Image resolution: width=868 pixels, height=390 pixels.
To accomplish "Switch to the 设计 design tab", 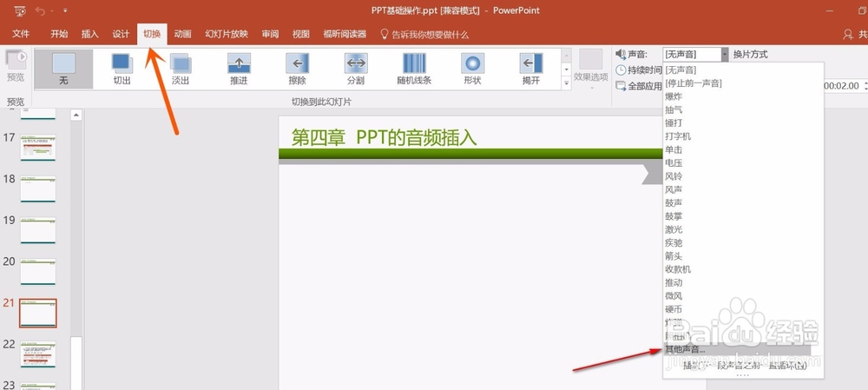I will click(x=121, y=34).
